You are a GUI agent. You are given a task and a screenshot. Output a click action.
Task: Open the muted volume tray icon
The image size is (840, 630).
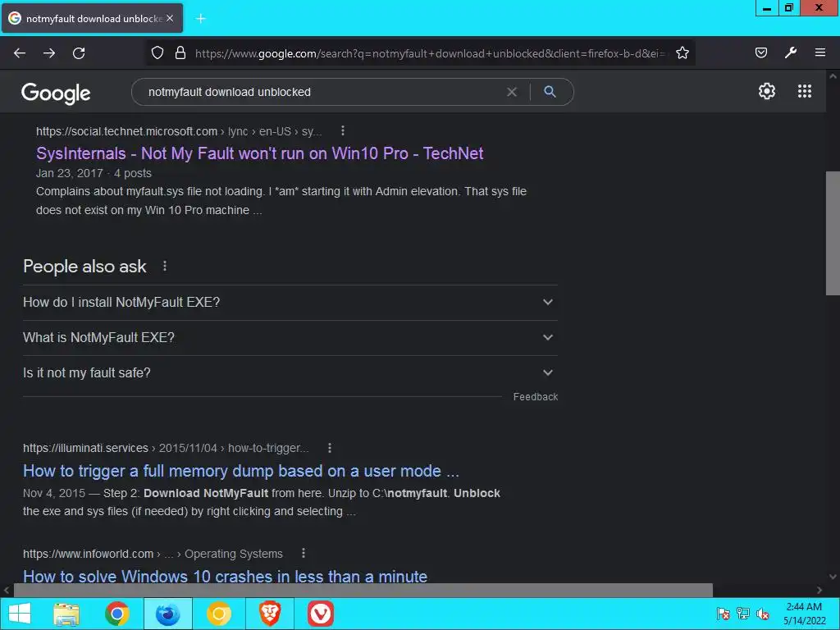coord(763,614)
